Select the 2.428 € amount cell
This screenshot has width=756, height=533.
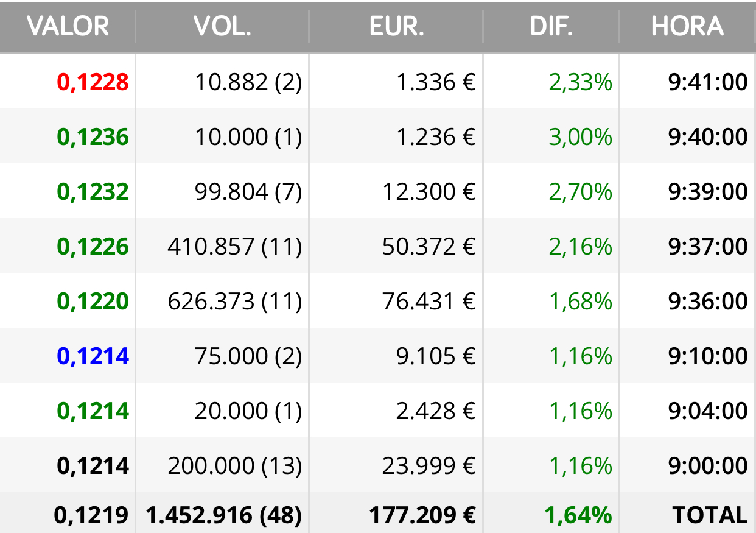click(x=435, y=411)
